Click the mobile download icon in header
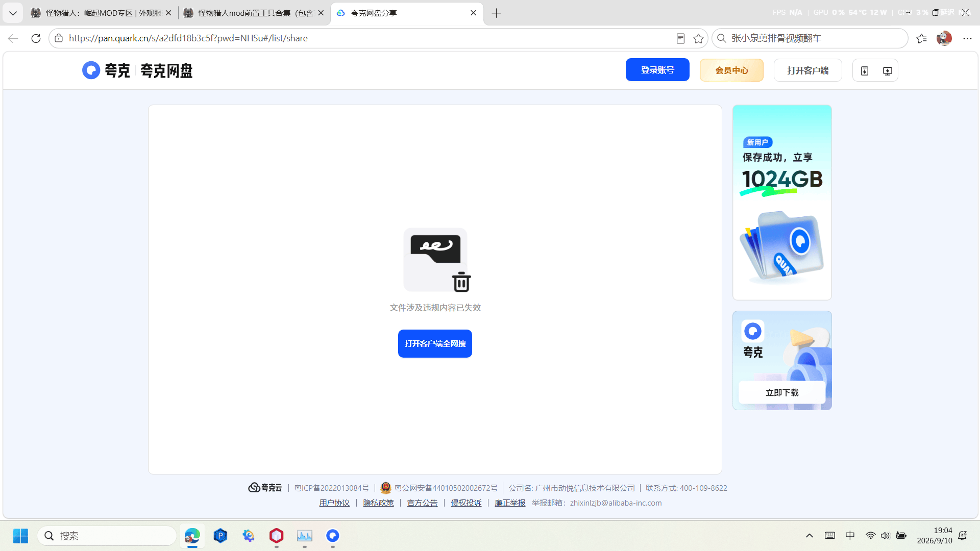The width and height of the screenshot is (980, 551). point(865,71)
